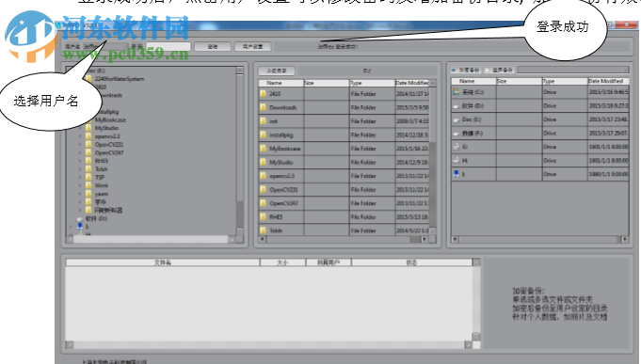This screenshot has height=364, width=641.
Task: Click the RHES folder icon in center list
Action: [264, 217]
